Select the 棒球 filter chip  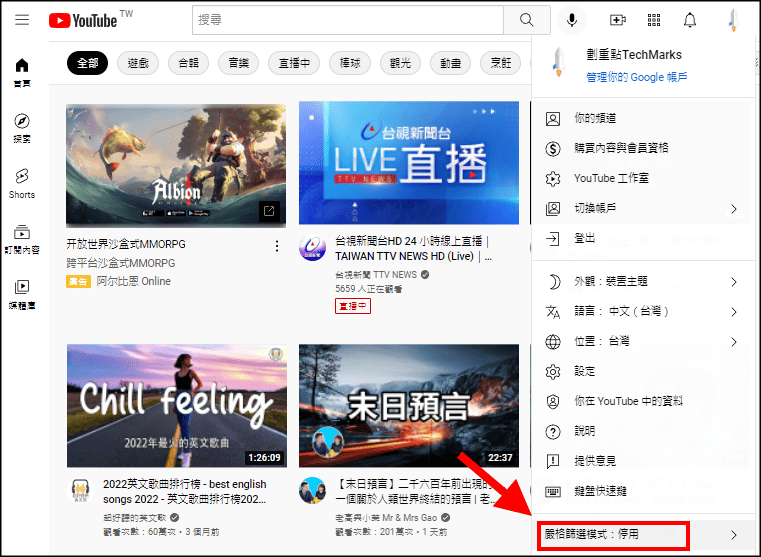[350, 63]
